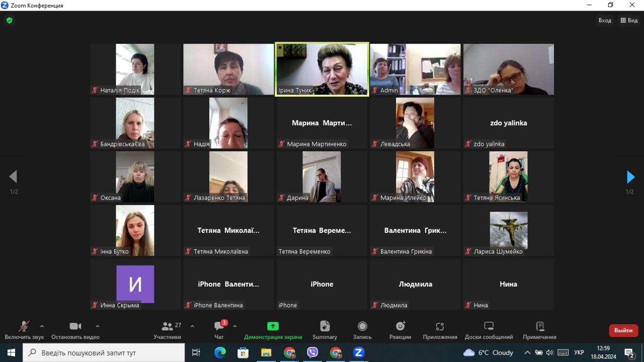Select Надія video tile
This screenshot has width=644, height=362.
(228, 123)
